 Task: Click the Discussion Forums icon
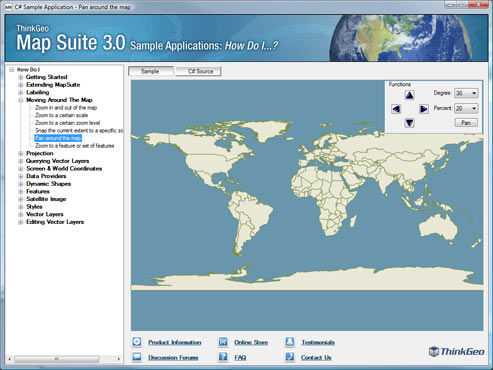pos(137,357)
